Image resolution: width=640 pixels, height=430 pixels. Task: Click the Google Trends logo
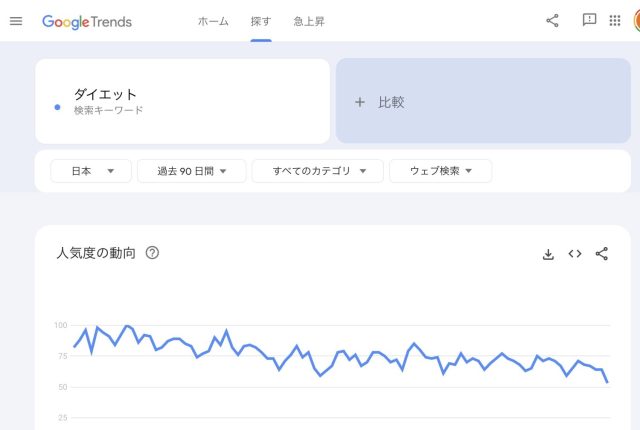(87, 21)
